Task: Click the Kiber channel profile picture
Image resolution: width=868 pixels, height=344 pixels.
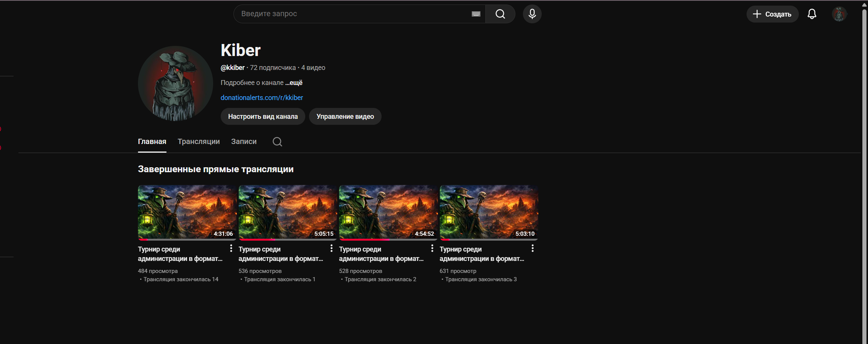Action: 176,83
